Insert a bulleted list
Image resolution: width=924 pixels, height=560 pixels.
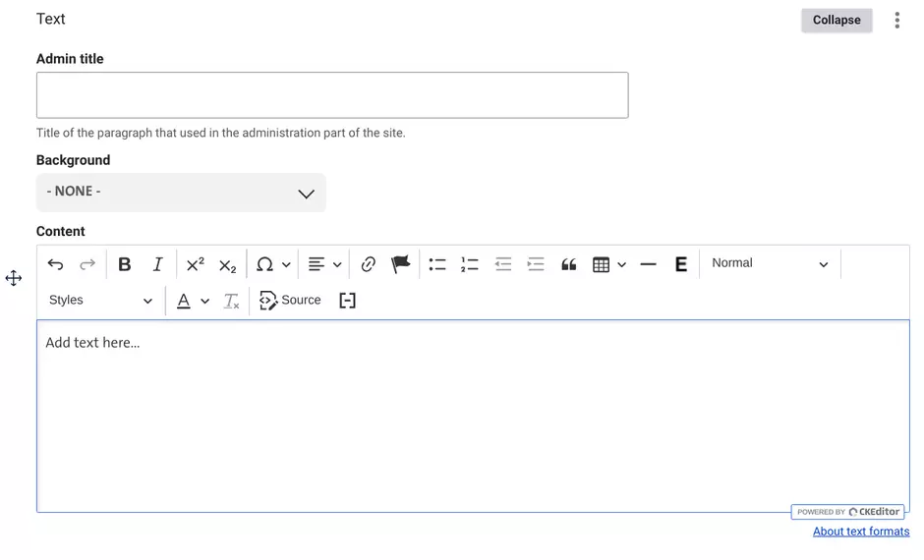pos(437,265)
